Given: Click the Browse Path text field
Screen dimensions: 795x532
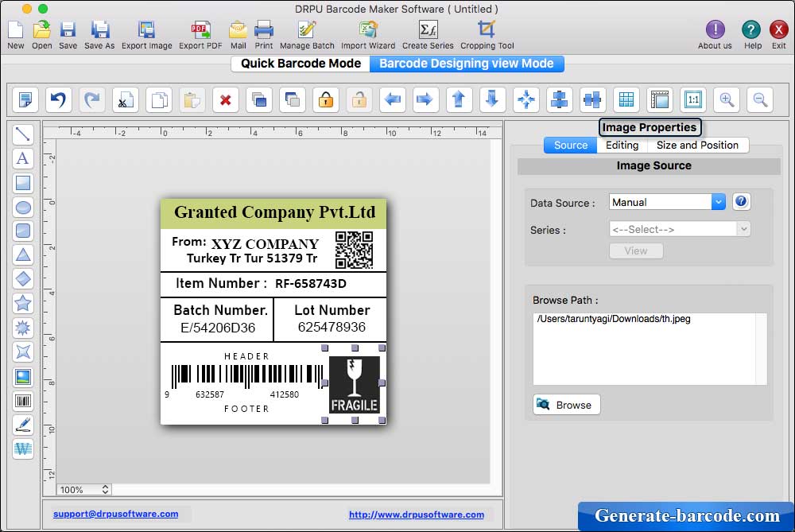Looking at the screenshot, I should click(x=650, y=349).
